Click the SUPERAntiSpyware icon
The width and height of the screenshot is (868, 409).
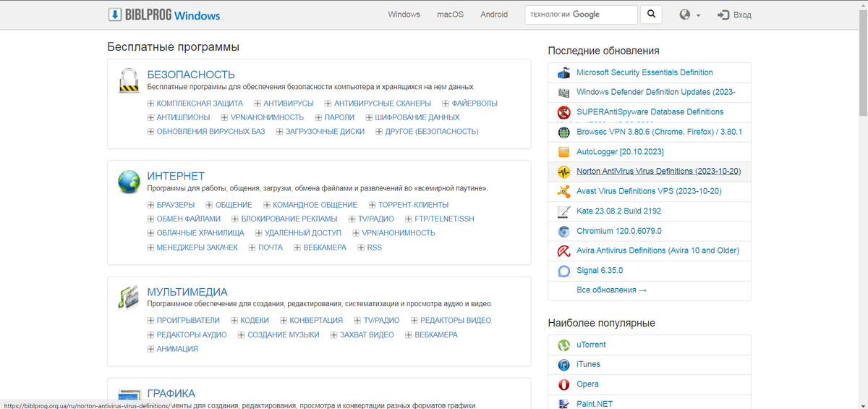coord(564,112)
